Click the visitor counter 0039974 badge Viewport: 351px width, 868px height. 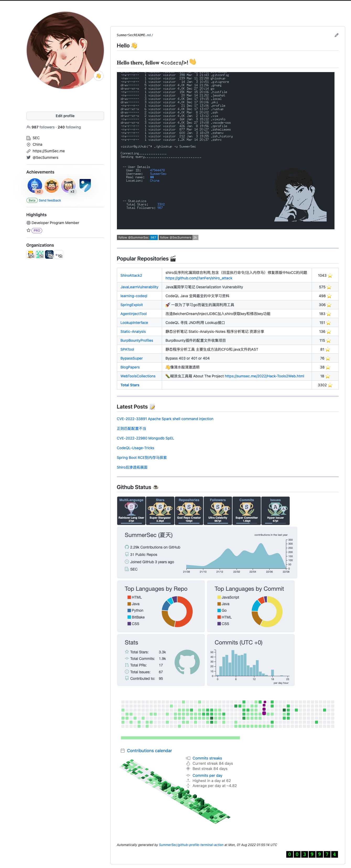point(312,854)
